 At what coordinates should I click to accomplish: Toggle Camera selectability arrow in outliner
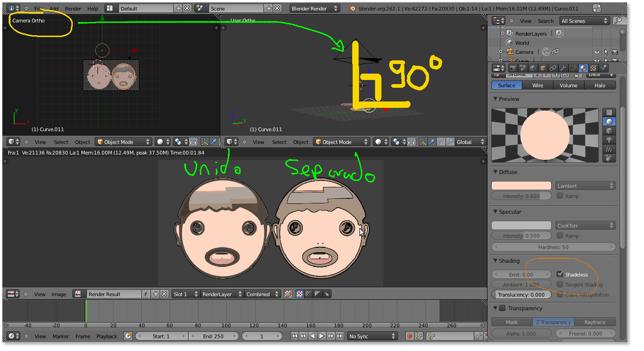(x=606, y=52)
